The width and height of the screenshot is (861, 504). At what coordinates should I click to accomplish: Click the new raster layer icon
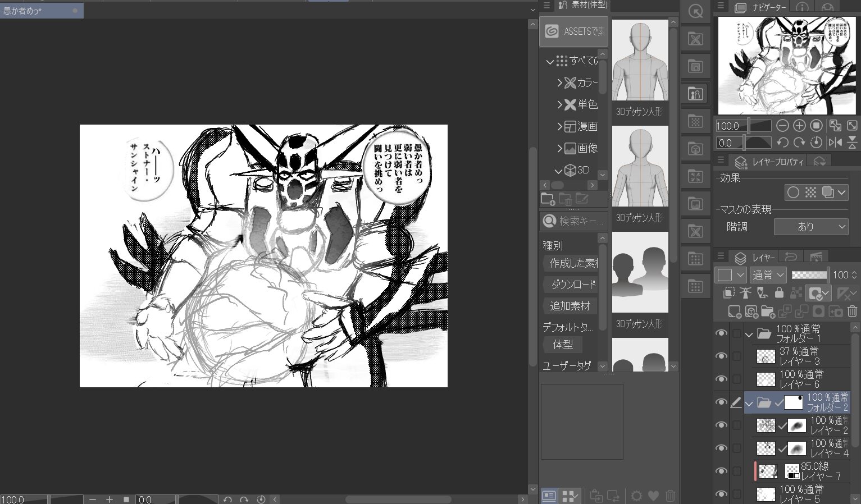[x=735, y=311]
